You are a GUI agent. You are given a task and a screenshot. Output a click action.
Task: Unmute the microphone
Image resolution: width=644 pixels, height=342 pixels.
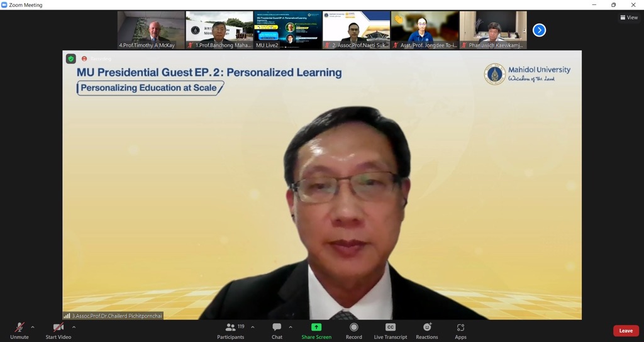click(x=19, y=331)
